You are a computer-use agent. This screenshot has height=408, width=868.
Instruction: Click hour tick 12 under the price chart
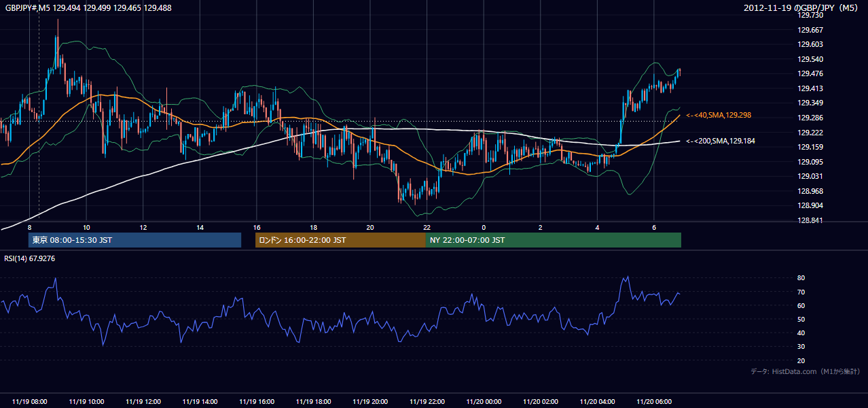143,227
